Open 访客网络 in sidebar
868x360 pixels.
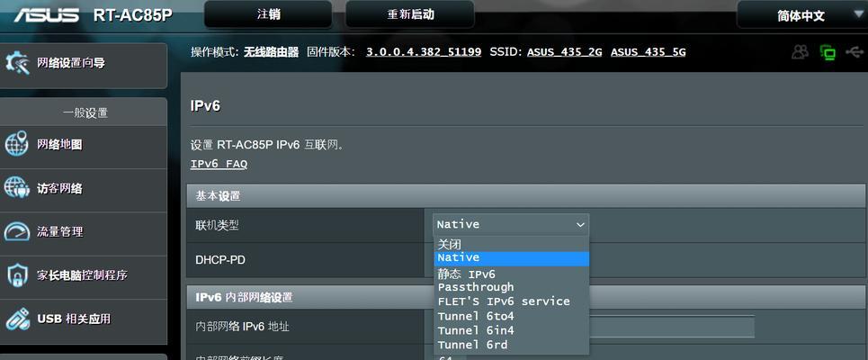pos(84,190)
